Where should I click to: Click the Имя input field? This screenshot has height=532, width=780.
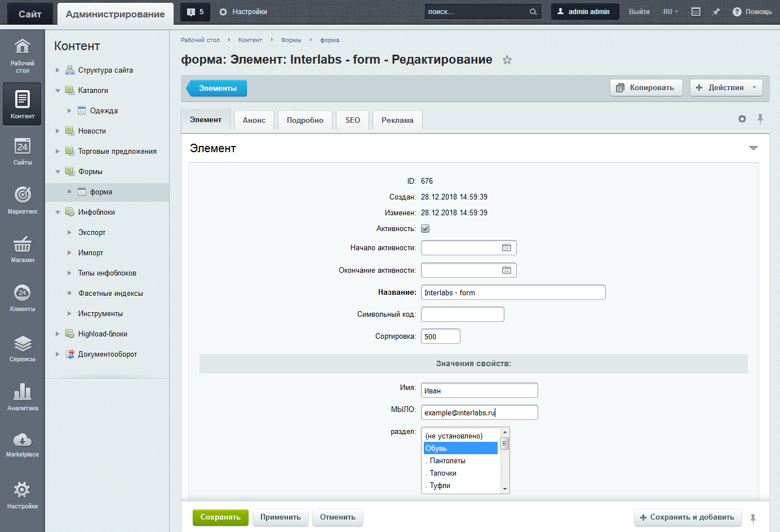(479, 391)
